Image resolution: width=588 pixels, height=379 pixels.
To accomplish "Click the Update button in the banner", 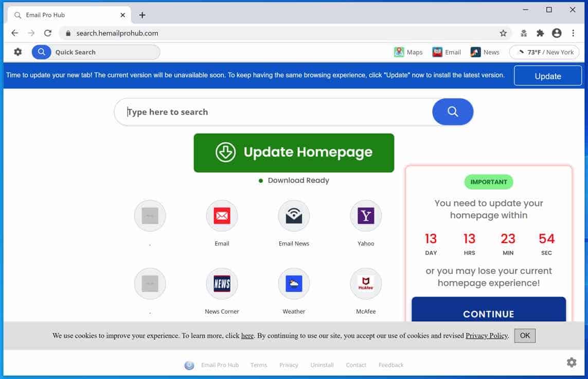I will point(547,75).
